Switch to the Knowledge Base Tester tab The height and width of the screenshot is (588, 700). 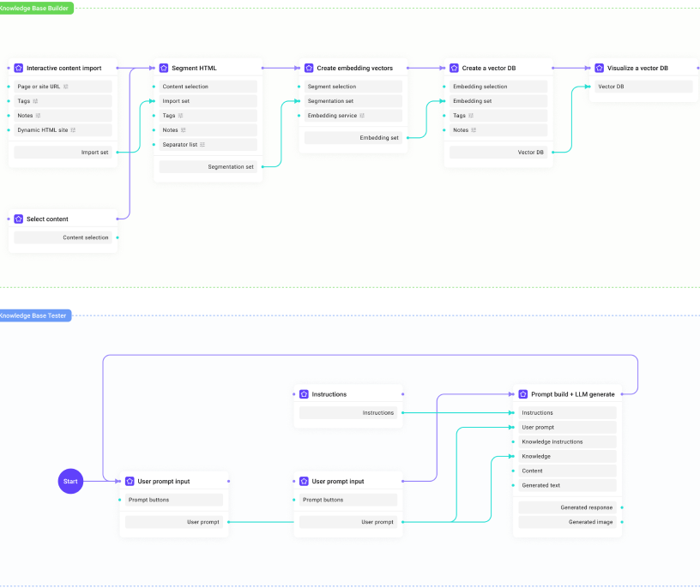point(34,315)
